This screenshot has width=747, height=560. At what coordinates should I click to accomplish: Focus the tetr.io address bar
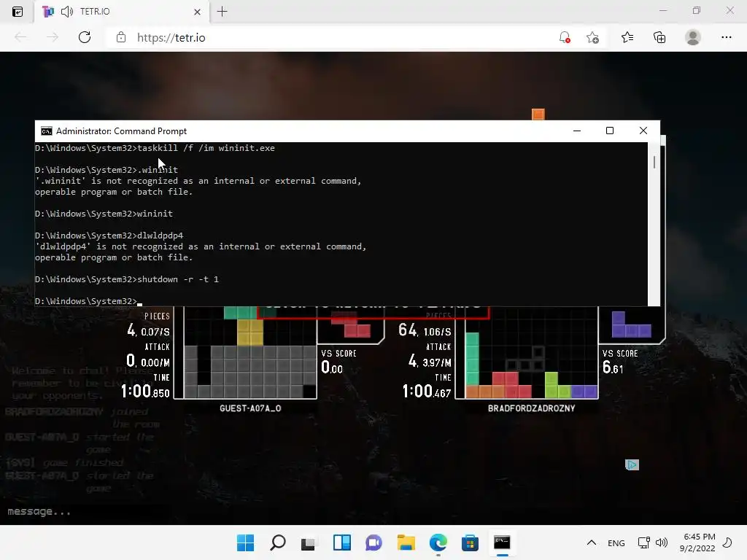tap(333, 37)
